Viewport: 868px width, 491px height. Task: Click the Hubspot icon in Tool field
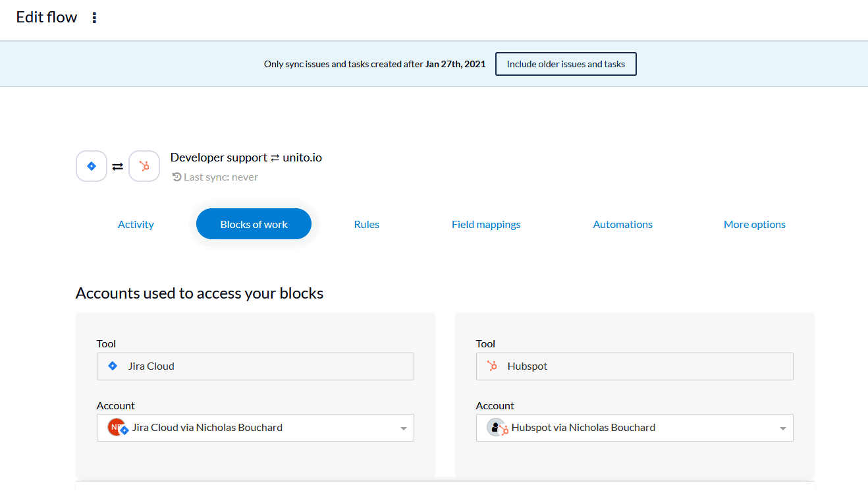(492, 366)
